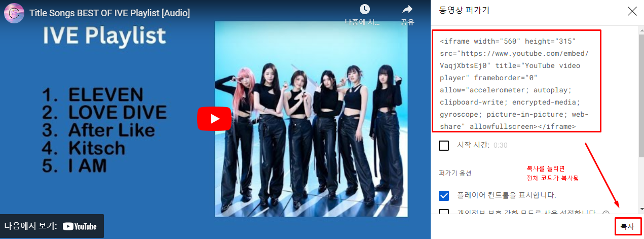644x239 pixels.
Task: Click the IVE group photo thumbnail
Action: tap(311, 119)
